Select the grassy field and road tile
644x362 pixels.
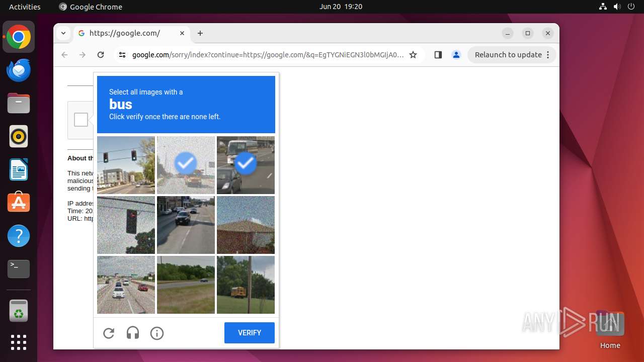coord(186,285)
